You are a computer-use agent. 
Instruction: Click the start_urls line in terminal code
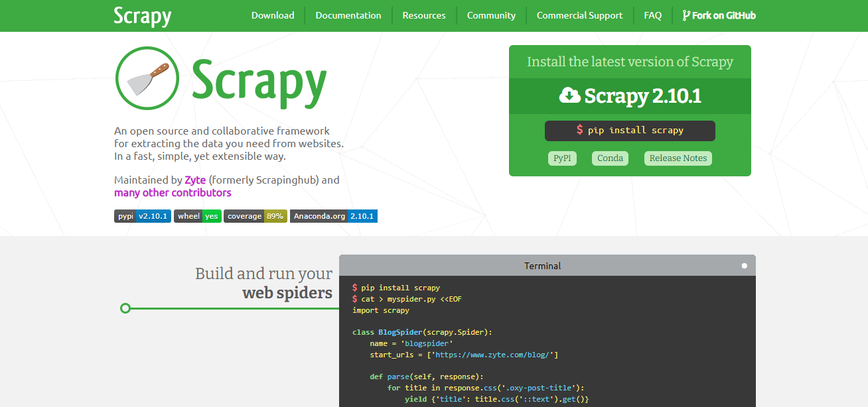(464, 355)
